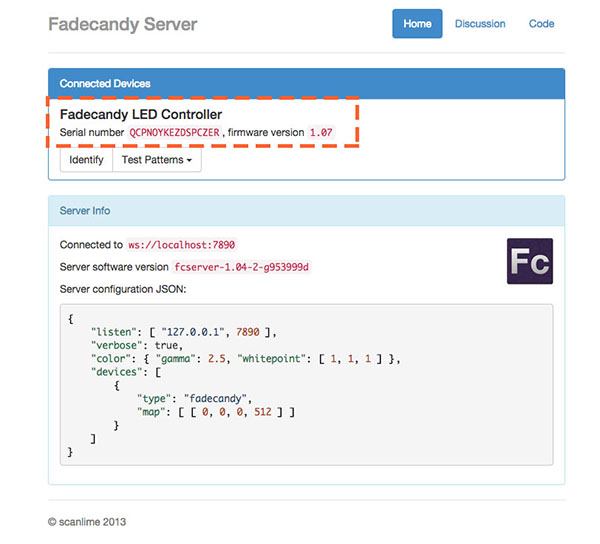The height and width of the screenshot is (544, 600).
Task: Open the Test Patterns dropdown
Action: 157,160
